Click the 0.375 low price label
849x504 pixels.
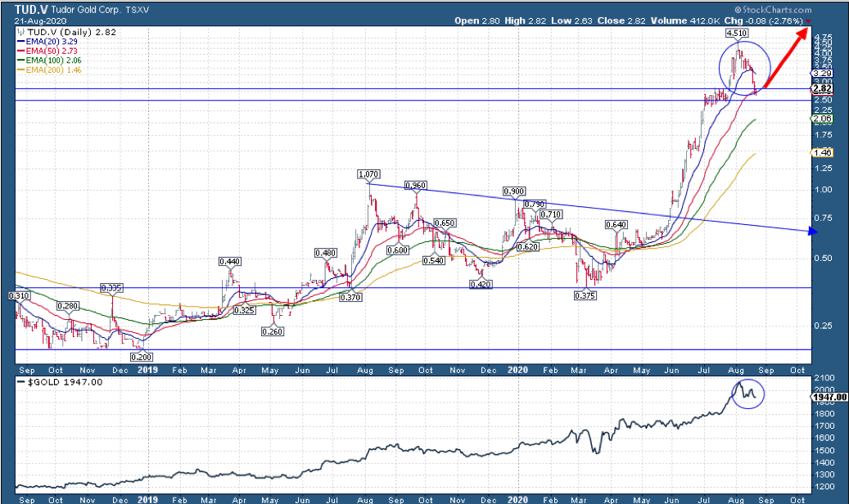click(x=585, y=295)
